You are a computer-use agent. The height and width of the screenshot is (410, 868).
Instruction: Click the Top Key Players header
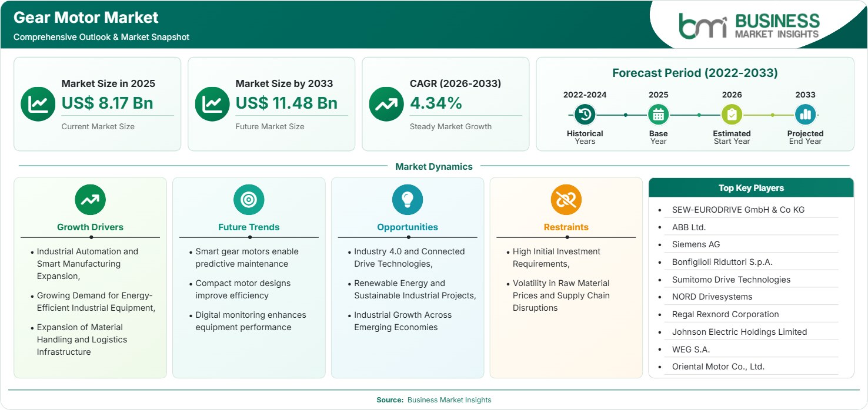[x=751, y=188]
